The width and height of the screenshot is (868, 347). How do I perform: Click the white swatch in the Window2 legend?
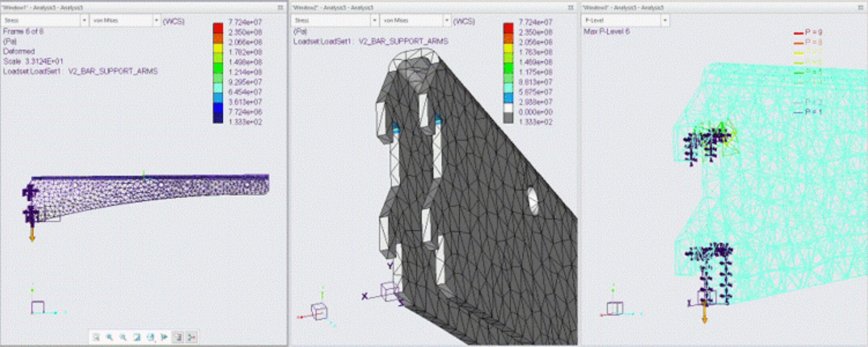[x=508, y=108]
